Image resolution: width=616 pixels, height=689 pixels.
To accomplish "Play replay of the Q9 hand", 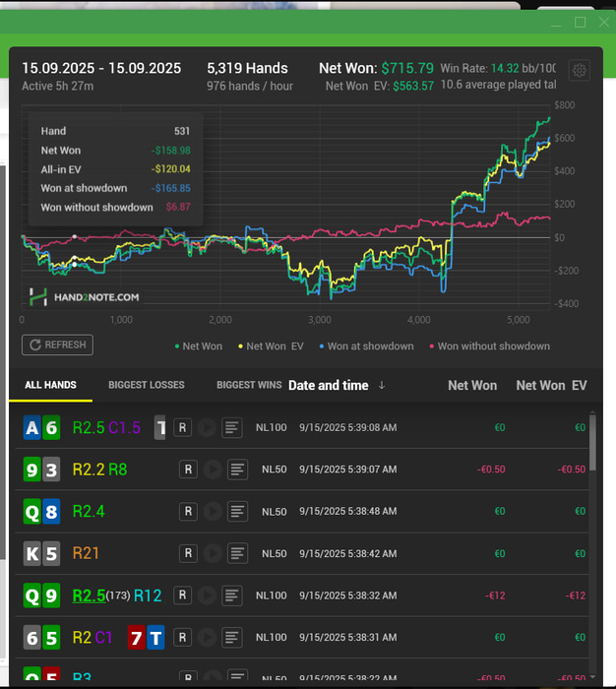I will (x=207, y=595).
